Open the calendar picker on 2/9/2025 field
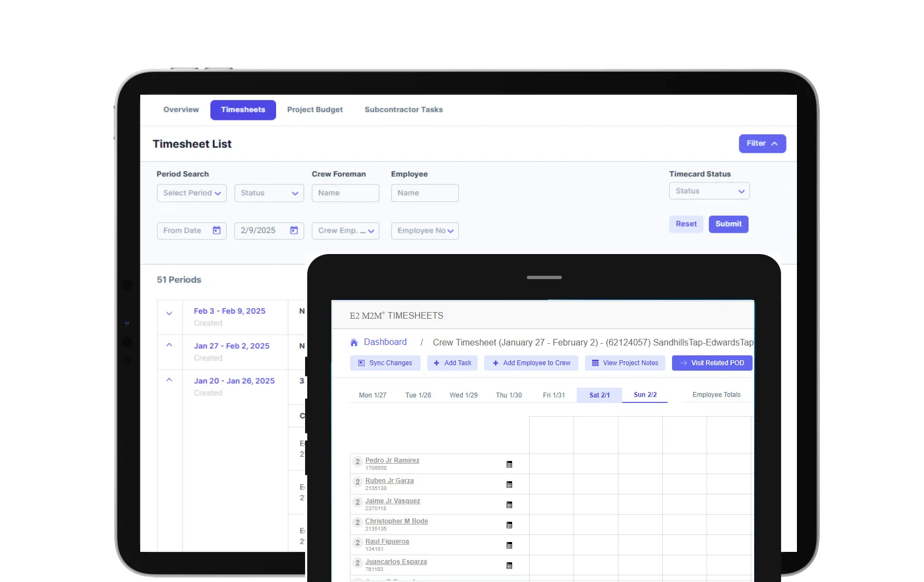Viewport: 924px width, 582px height. click(296, 231)
